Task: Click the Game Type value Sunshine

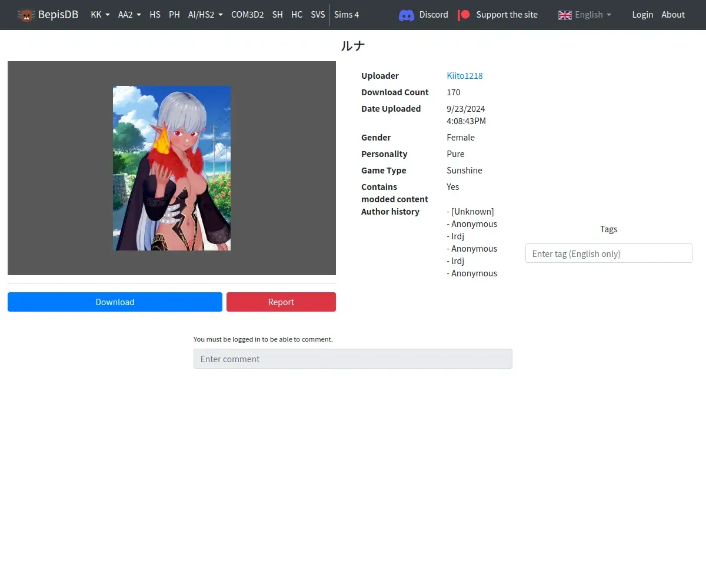Action: 464,170
